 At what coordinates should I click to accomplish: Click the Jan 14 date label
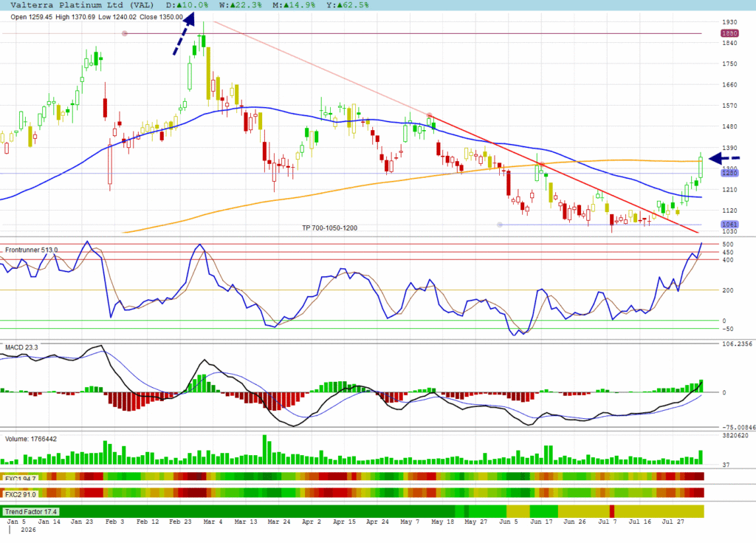pos(49,522)
